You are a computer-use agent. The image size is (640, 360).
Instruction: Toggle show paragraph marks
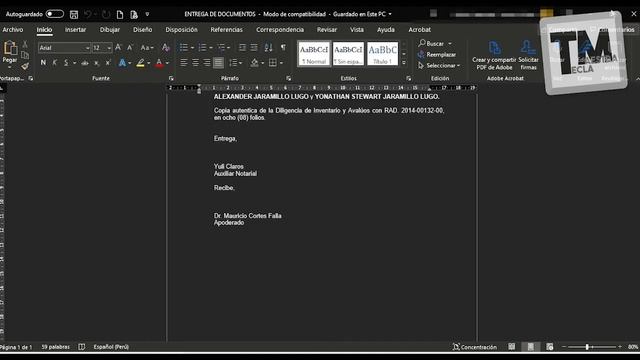tap(283, 48)
